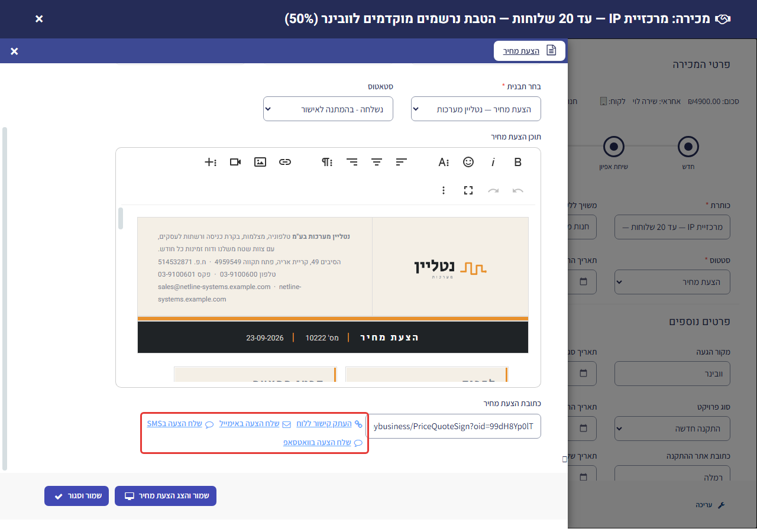Screen dimensions: 757x532
Task: Select the שיחת אפיון pipeline stage
Action: click(614, 147)
